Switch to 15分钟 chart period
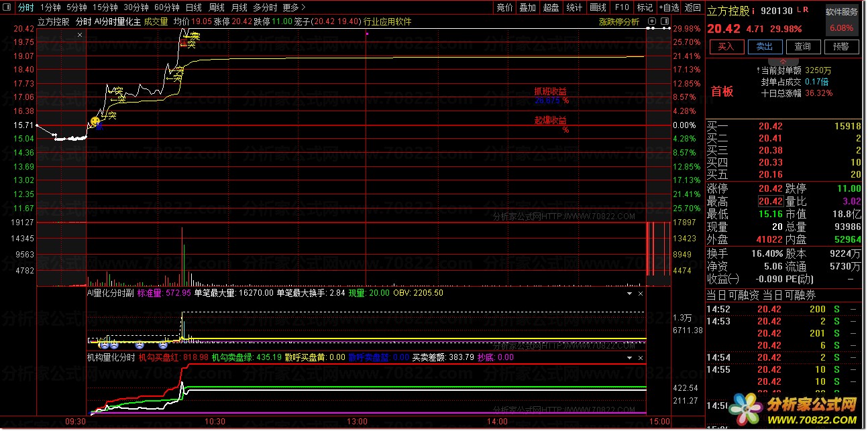The width and height of the screenshot is (868, 431). (105, 7)
